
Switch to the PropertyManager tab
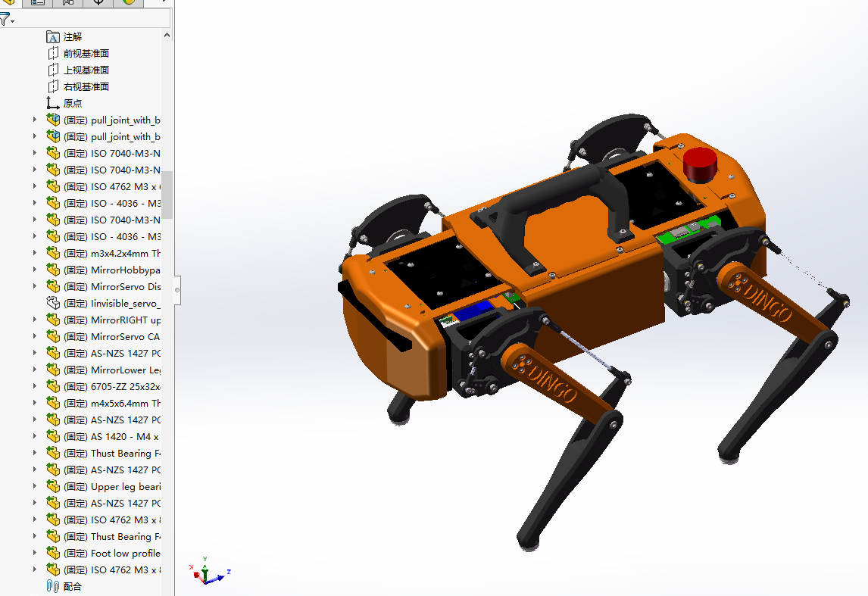[x=37, y=2]
